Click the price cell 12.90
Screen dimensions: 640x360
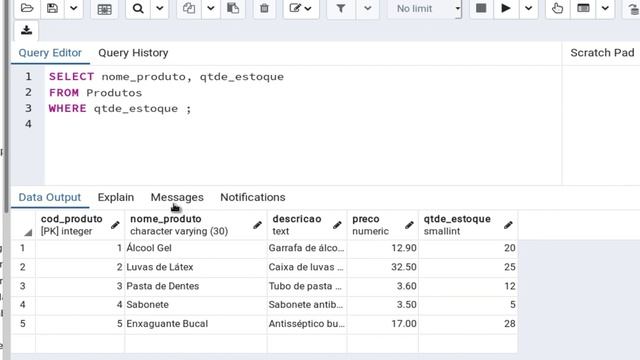tap(383, 248)
